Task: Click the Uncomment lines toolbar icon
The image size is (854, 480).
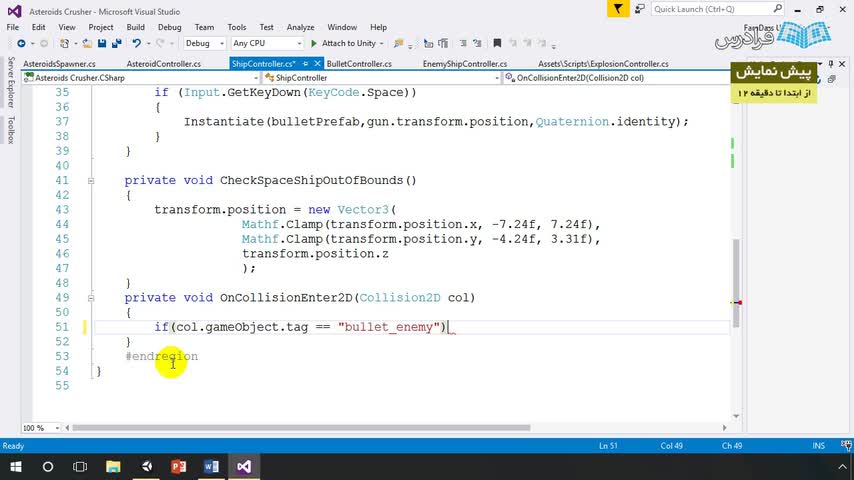Action: click(477, 43)
